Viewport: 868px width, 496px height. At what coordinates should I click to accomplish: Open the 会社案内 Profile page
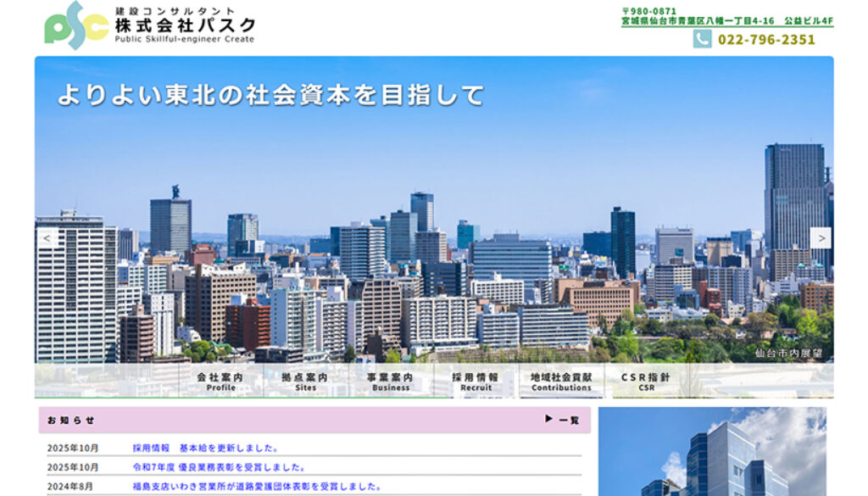click(222, 382)
